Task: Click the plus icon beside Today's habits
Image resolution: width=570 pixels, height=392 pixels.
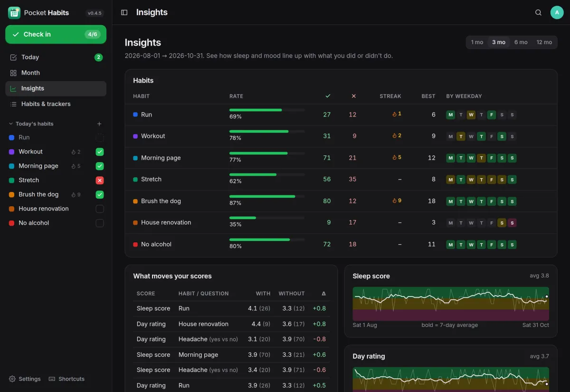Action: [x=99, y=124]
